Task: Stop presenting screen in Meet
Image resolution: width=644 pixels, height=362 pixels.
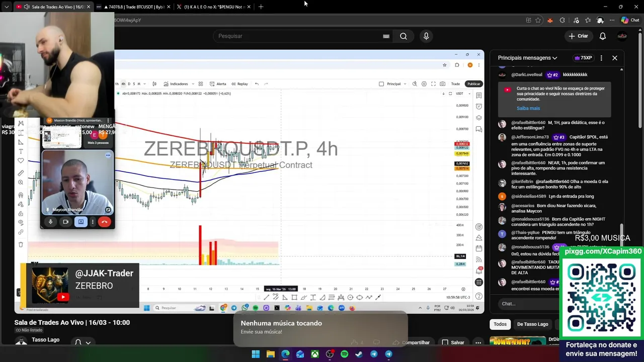Action: [x=81, y=222]
